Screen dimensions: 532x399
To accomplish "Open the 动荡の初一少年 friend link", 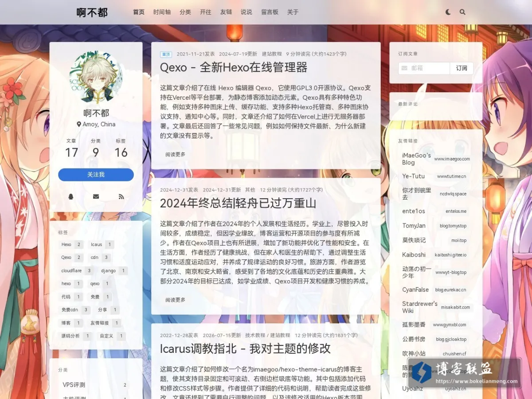I will coord(436,272).
